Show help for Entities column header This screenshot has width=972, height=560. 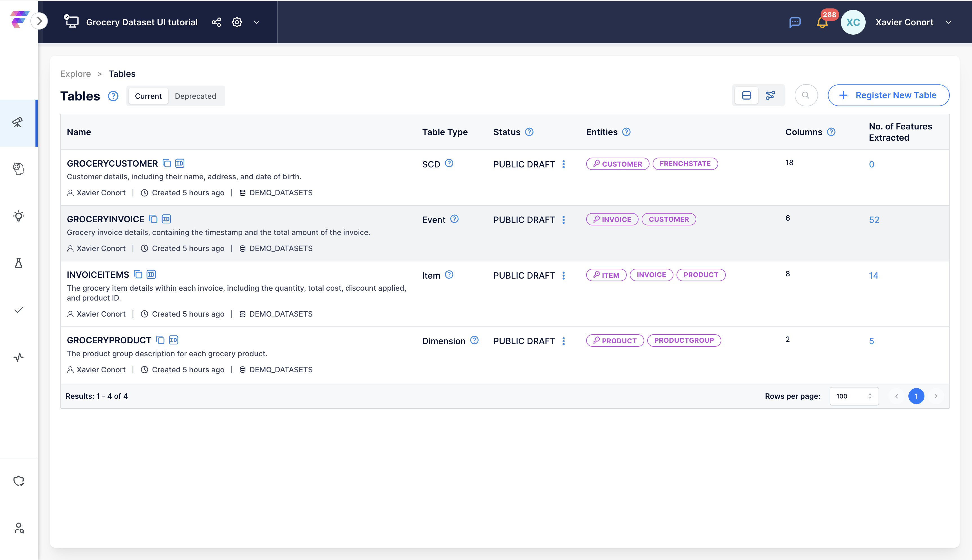click(626, 132)
